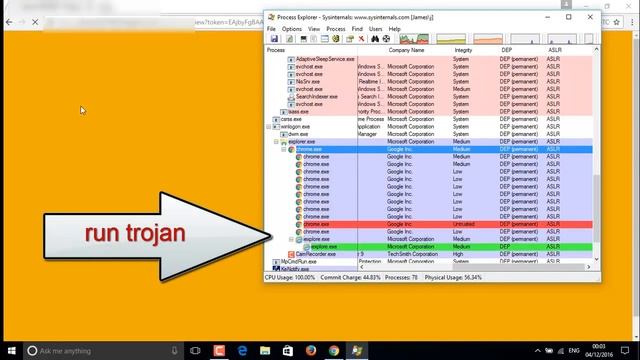Screen dimensions: 640x360
Task: Collapse the highlighted parent chrome.exe node
Action: tap(284, 149)
